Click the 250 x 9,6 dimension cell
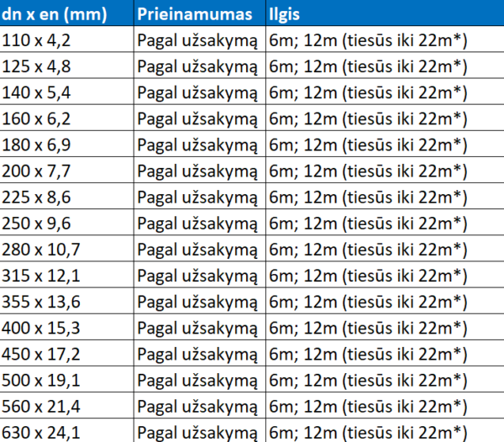This screenshot has height=442, width=504. coord(66,223)
